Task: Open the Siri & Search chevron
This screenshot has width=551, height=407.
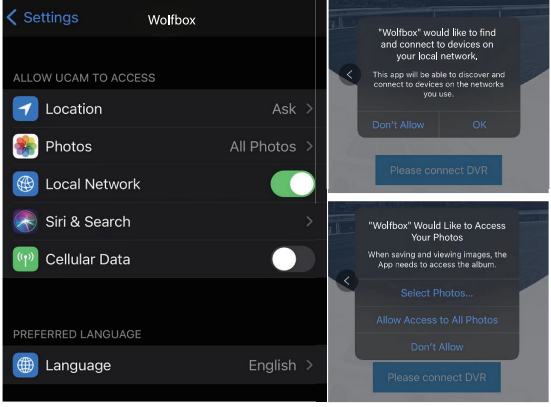Action: (x=309, y=221)
